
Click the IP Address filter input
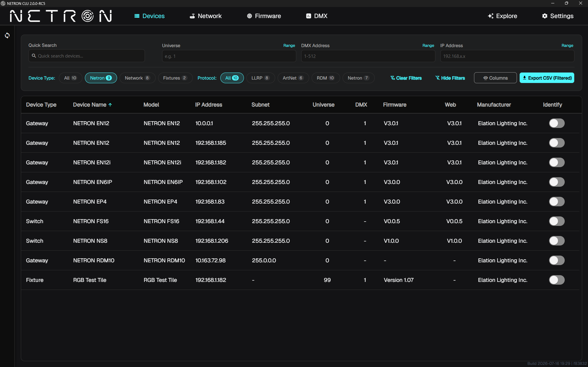point(507,56)
